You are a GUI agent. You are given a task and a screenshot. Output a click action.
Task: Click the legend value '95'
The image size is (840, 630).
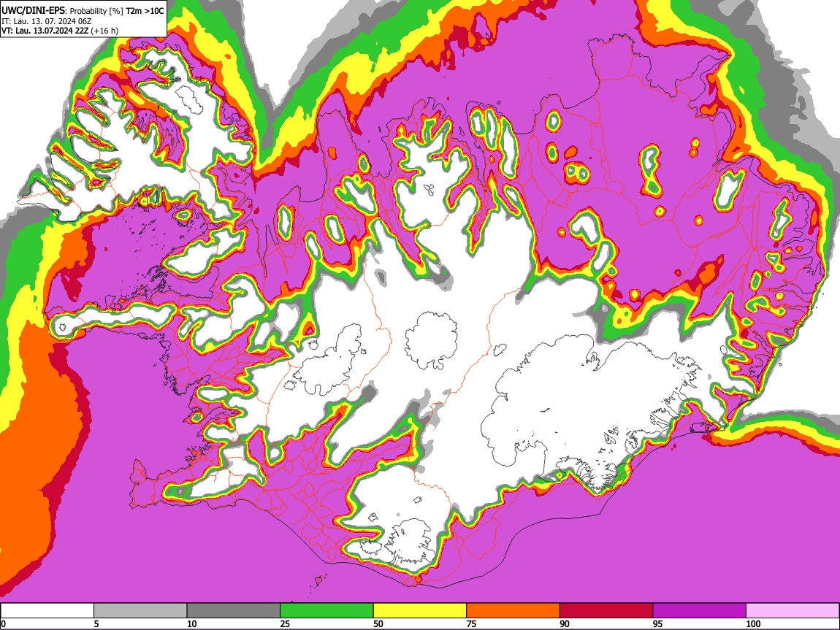658,623
